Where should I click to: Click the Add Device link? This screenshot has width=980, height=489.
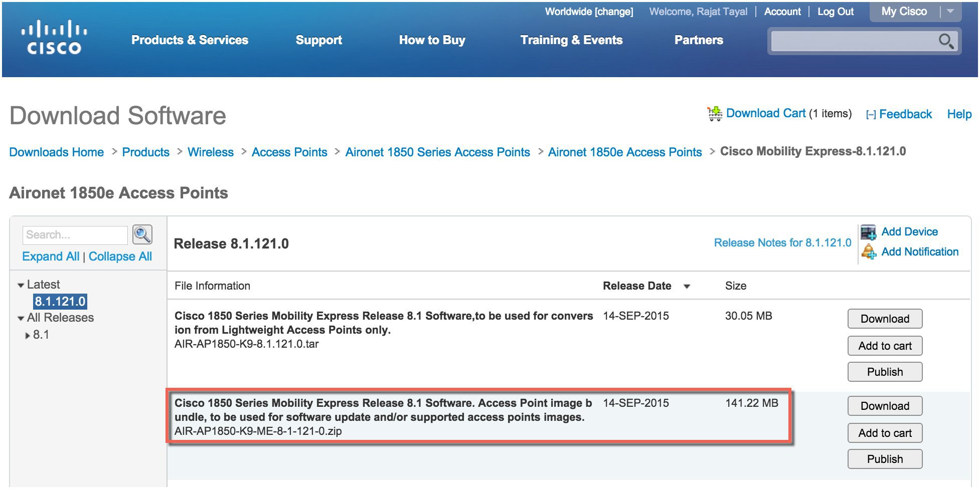[910, 232]
